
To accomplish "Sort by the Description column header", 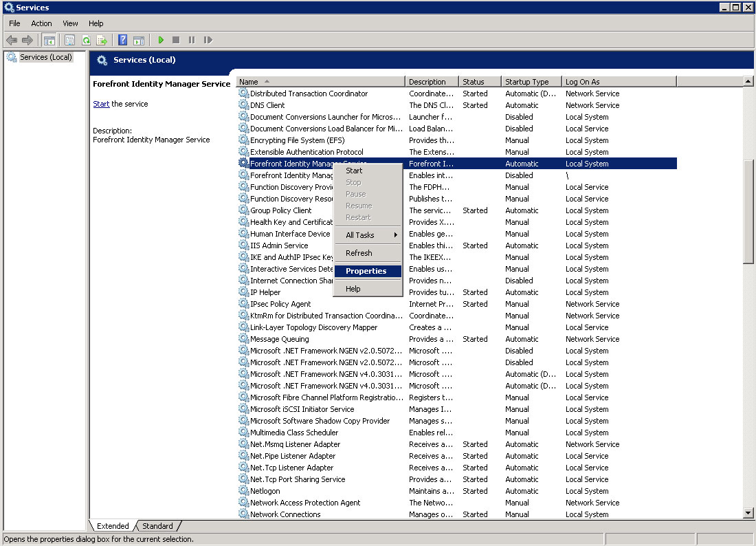I will pyautogui.click(x=432, y=82).
